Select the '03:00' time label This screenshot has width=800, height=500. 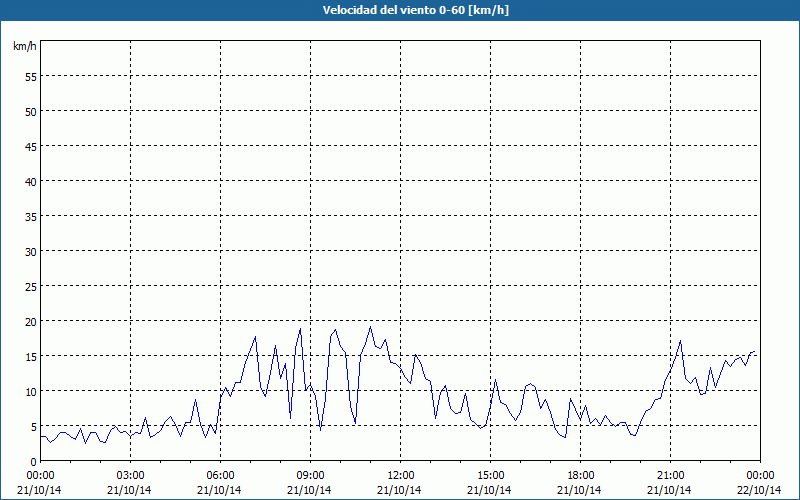(131, 476)
